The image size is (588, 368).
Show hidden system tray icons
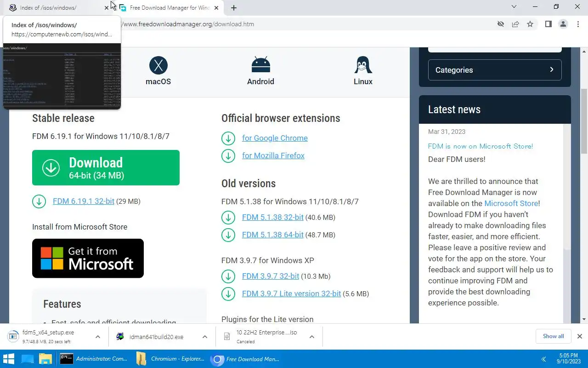click(543, 359)
